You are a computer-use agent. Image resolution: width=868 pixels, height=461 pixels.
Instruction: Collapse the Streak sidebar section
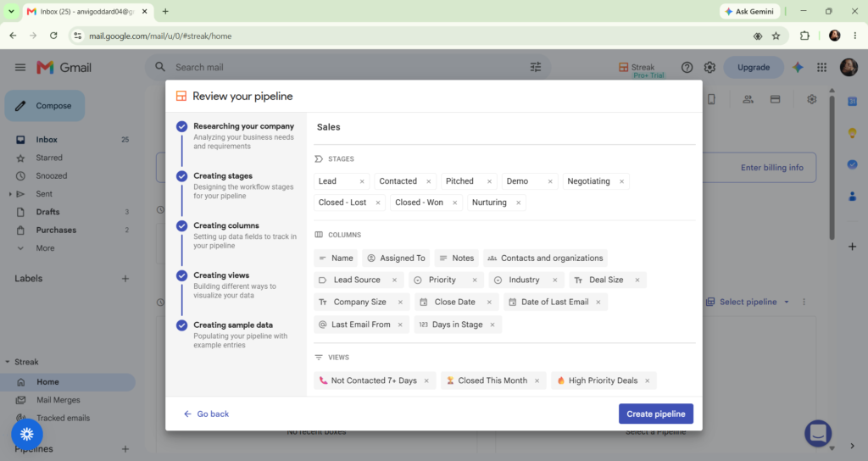click(8, 362)
